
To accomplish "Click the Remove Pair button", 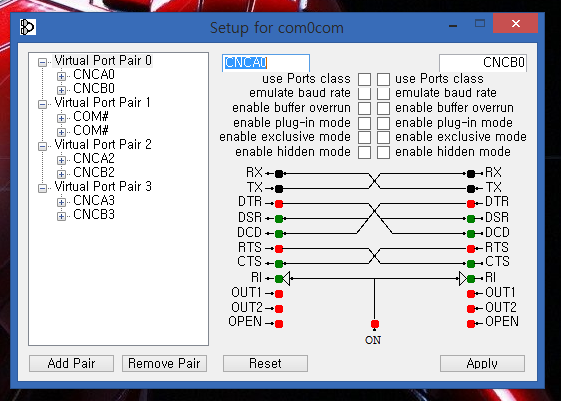I will pyautogui.click(x=164, y=363).
